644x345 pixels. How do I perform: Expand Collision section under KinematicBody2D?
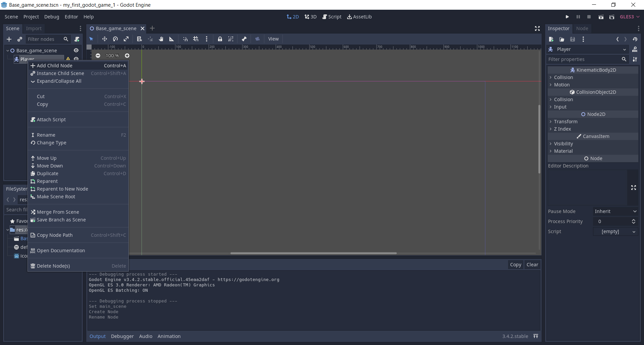[593, 77]
